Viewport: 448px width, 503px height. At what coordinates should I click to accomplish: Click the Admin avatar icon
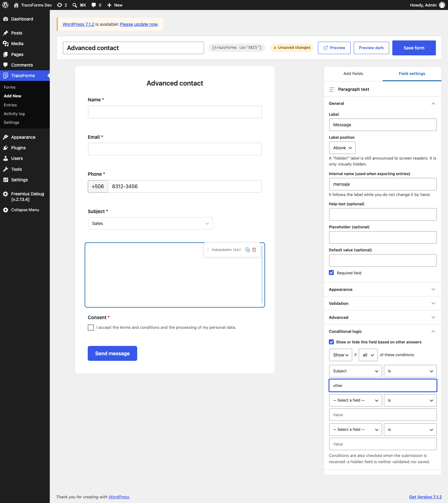442,5
